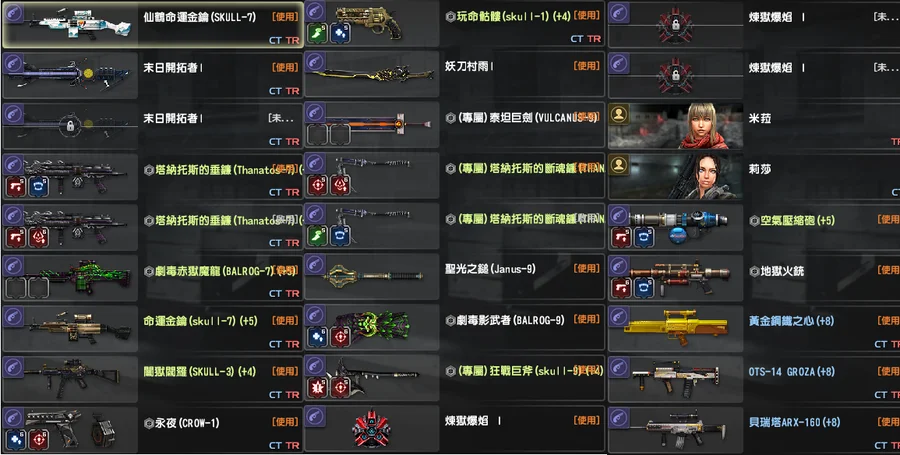Click the padlock on the locked 末日開拓者 item

(x=69, y=125)
